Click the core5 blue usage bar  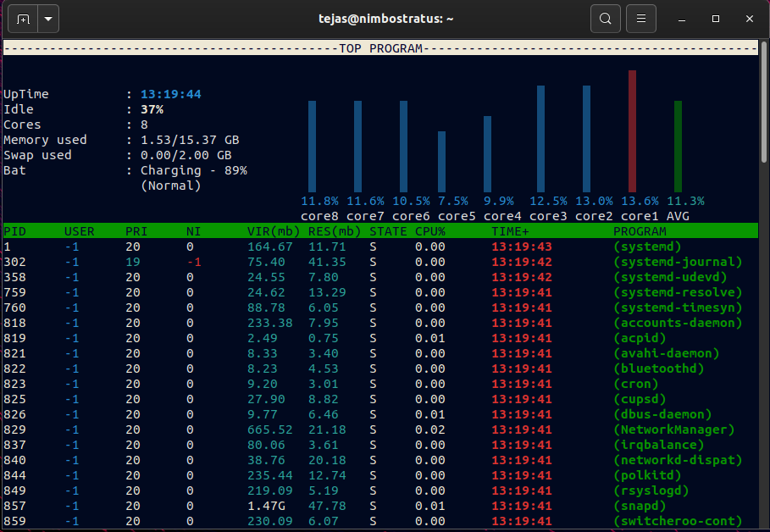441,162
